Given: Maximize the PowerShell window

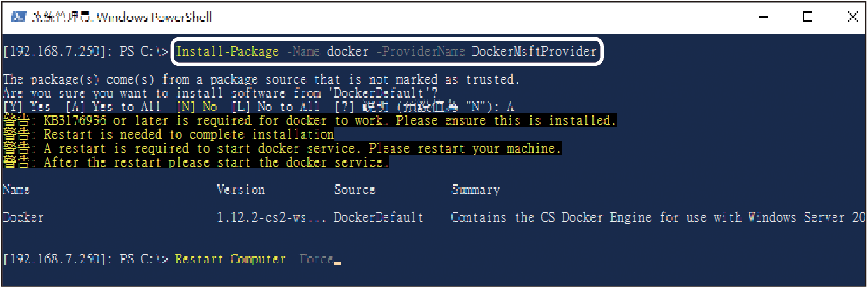Looking at the screenshot, I should click(807, 17).
